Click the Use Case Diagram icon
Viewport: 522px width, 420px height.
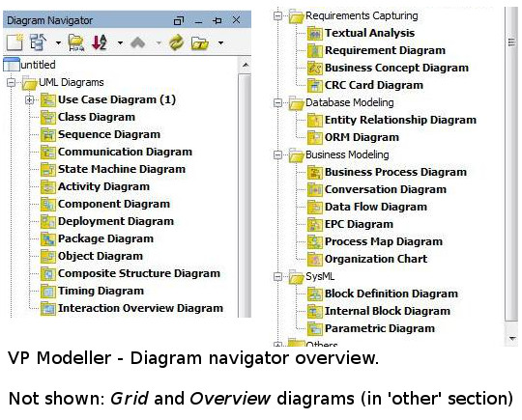(48, 100)
